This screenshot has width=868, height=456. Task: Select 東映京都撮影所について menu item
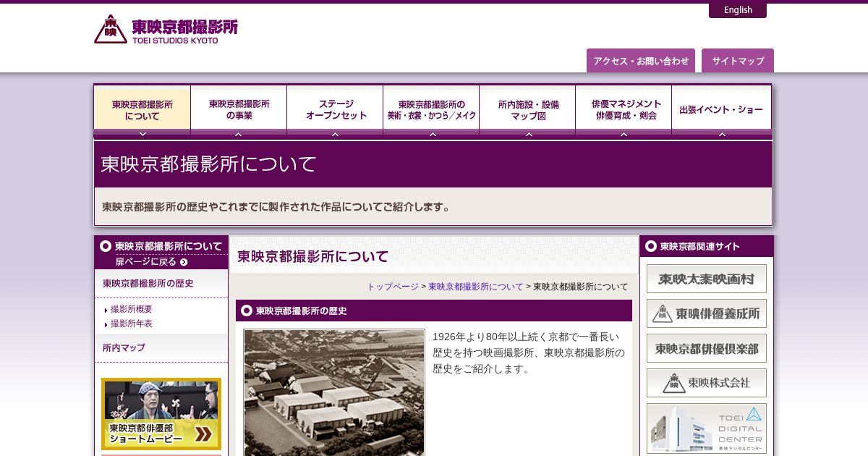pyautogui.click(x=142, y=109)
